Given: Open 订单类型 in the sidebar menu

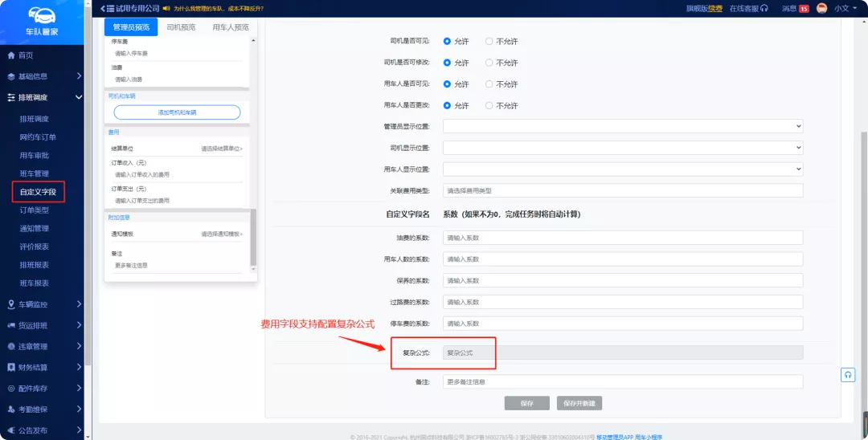Looking at the screenshot, I should coord(35,210).
